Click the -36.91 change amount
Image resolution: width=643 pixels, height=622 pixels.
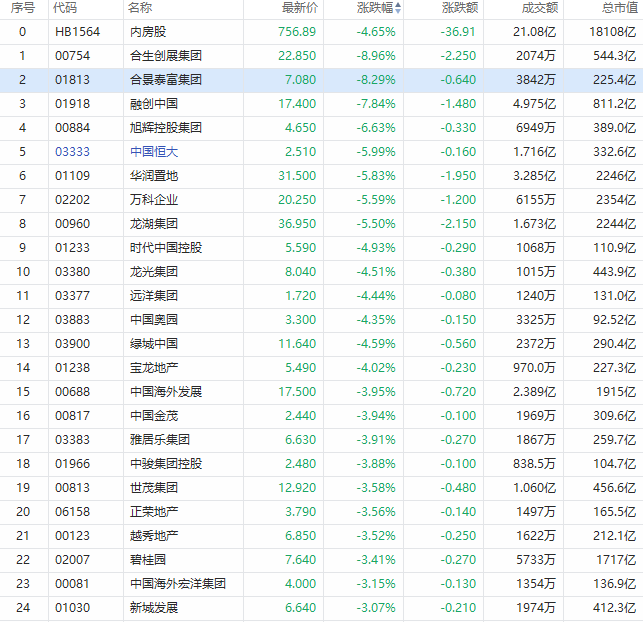pyautogui.click(x=458, y=32)
